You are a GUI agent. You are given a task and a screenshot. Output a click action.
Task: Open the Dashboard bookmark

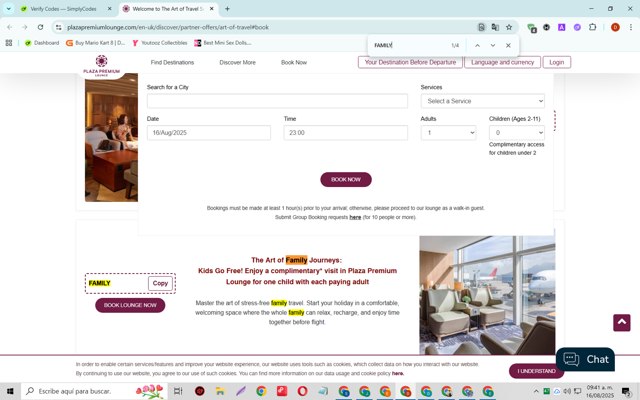pyautogui.click(x=42, y=43)
